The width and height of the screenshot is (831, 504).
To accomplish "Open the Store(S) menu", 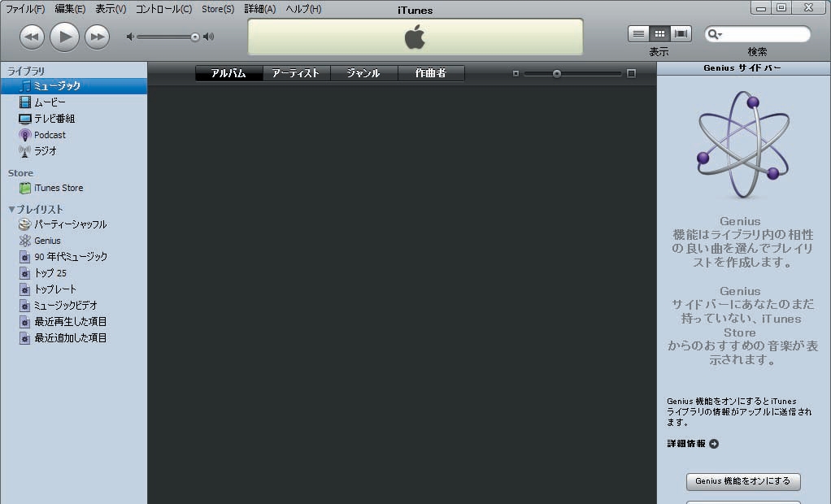I will click(218, 9).
